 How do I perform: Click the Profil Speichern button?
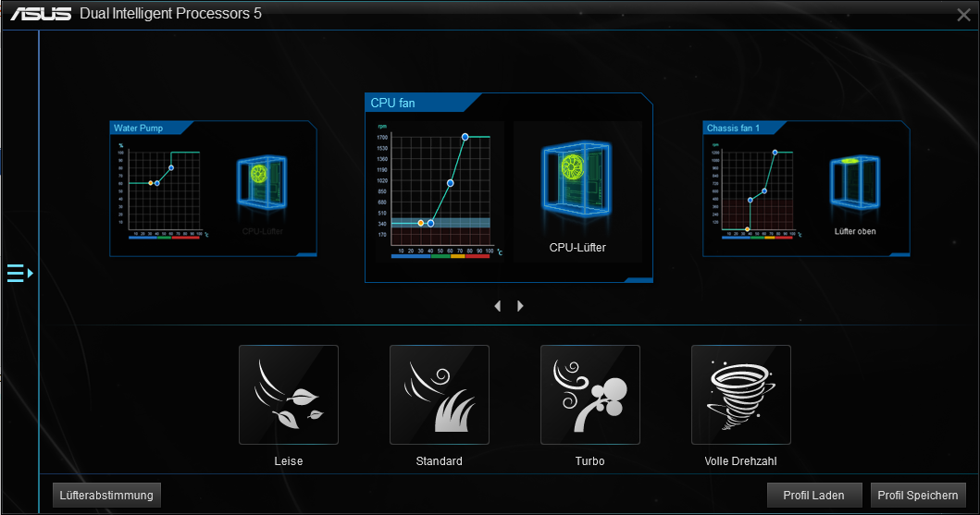pos(917,495)
